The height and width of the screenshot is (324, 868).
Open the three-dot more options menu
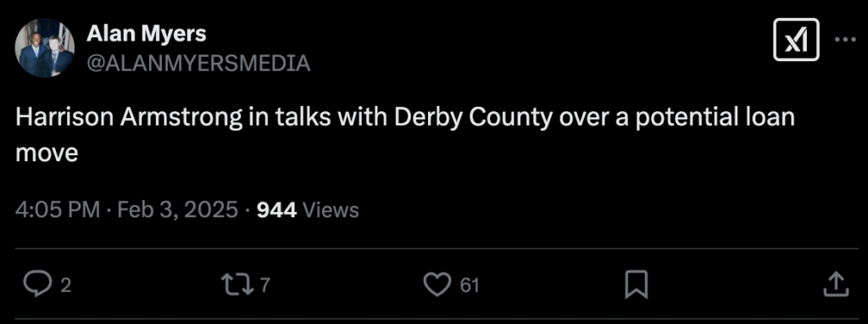pos(845,40)
